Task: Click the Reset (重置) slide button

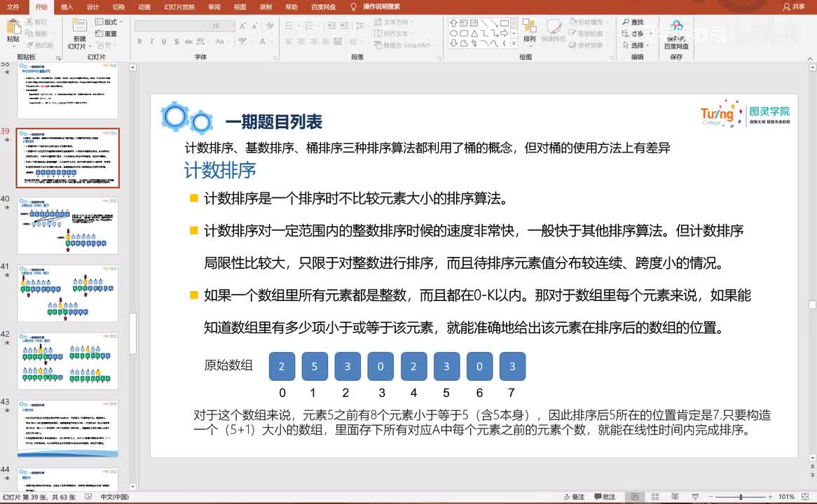Action: click(x=107, y=34)
